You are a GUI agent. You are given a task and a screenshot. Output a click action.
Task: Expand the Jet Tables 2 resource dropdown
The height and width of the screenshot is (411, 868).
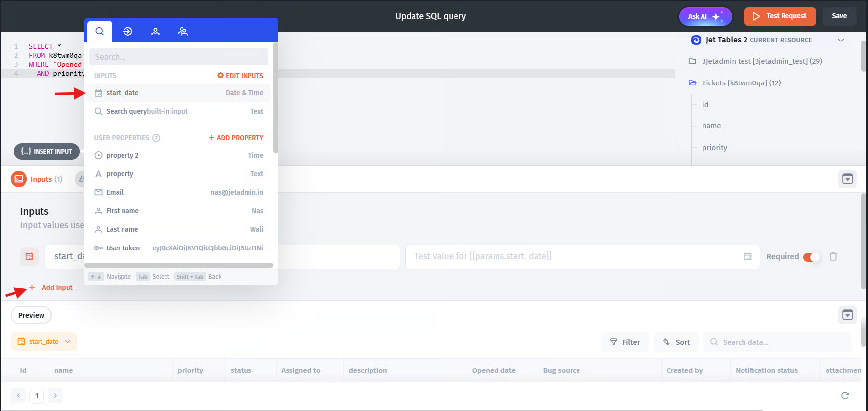click(x=841, y=40)
